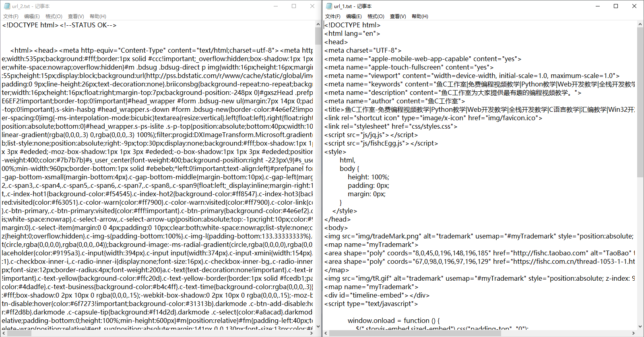Click the timeline-embed div line

[377, 295]
